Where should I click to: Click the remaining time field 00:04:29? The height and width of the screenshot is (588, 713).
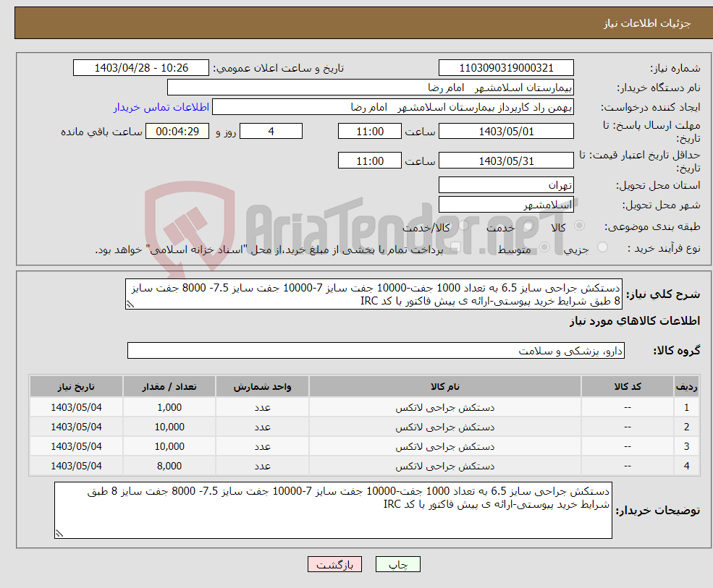coord(177,132)
